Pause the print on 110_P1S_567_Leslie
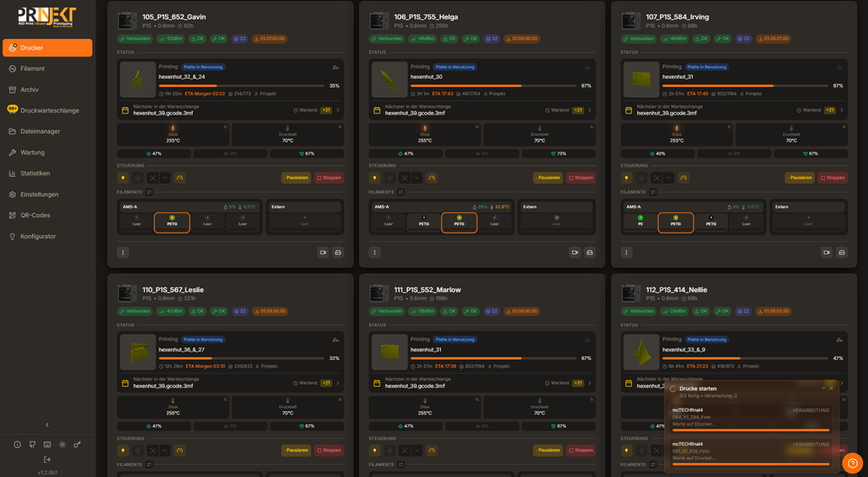 296,450
